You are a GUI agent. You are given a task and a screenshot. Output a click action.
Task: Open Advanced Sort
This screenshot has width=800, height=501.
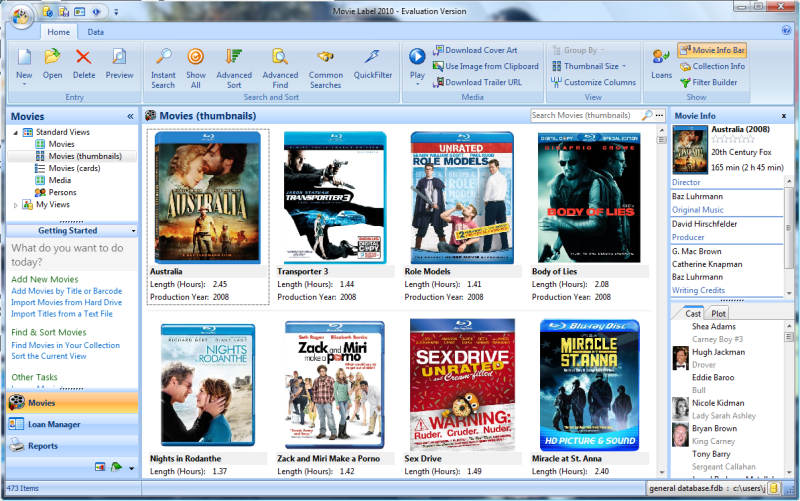coord(234,57)
